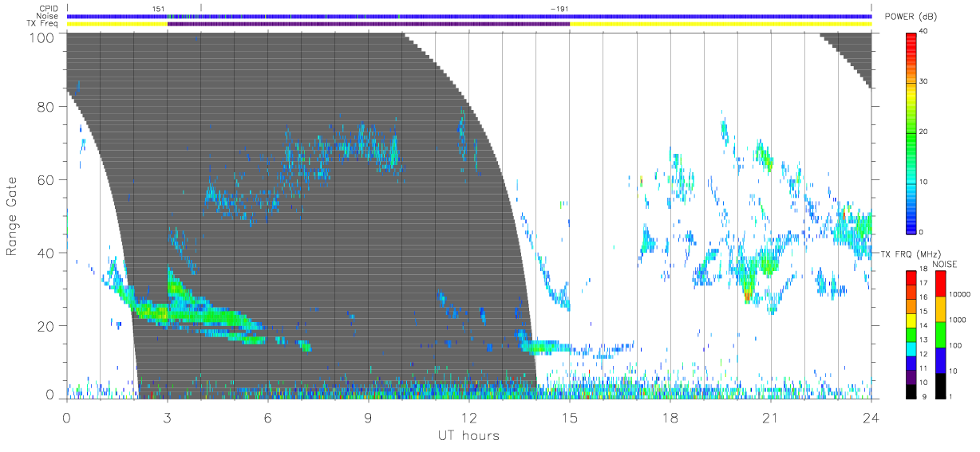Click the orange segment of NOISE color bar

click(940, 309)
